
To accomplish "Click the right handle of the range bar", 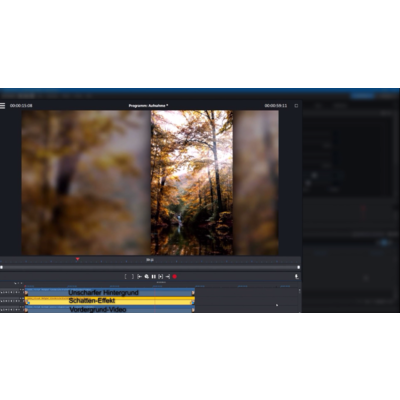I will 299,267.
